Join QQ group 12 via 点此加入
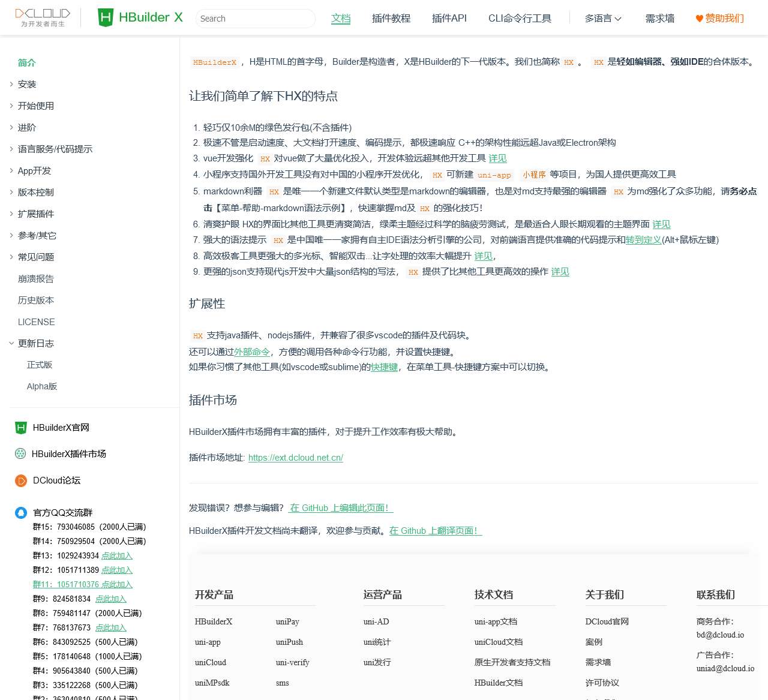Image resolution: width=768 pixels, height=700 pixels. (x=117, y=570)
